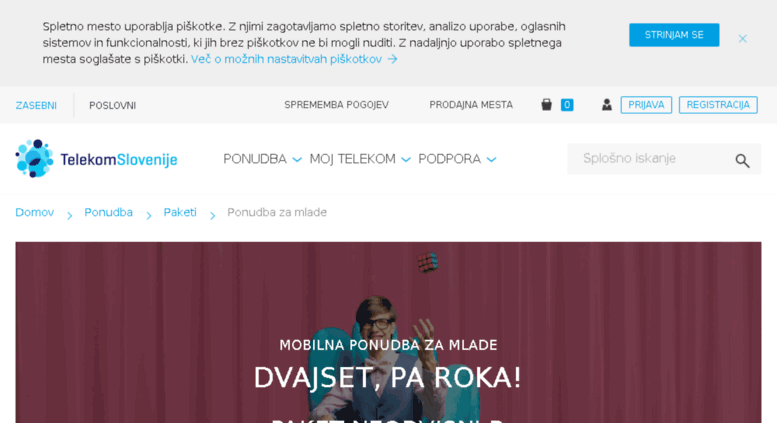Click the search magnifier icon
Viewport: 777px width, 423px height.
(x=742, y=160)
